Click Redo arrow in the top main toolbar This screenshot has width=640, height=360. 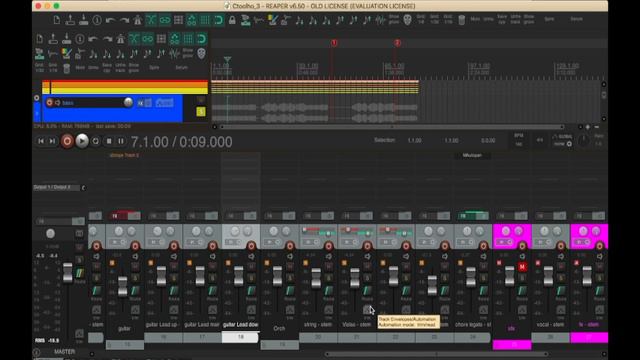[x=124, y=20]
